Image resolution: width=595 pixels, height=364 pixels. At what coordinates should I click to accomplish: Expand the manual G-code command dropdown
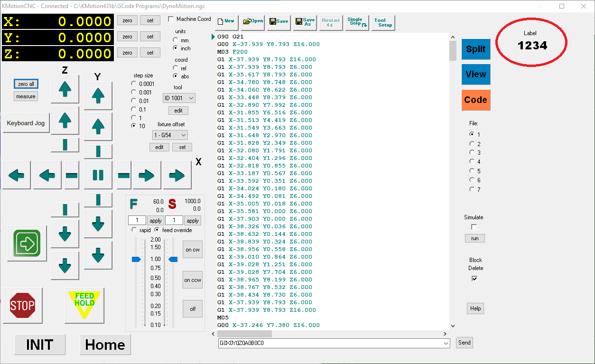(x=445, y=343)
